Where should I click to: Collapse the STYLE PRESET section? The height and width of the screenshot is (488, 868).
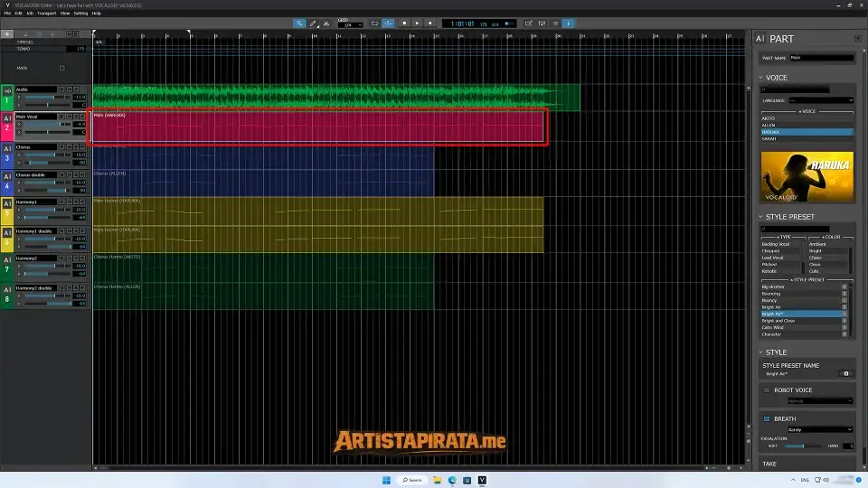pos(760,217)
